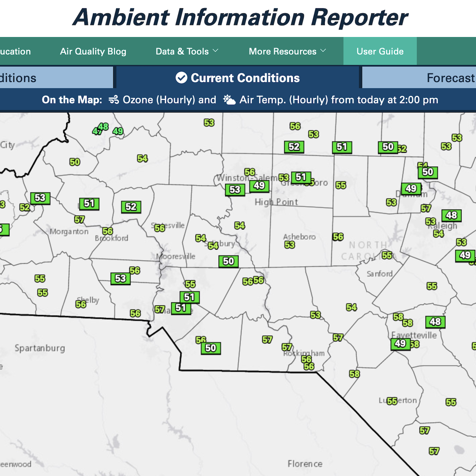Select the 50 reading box above Spartanburg

click(x=210, y=348)
